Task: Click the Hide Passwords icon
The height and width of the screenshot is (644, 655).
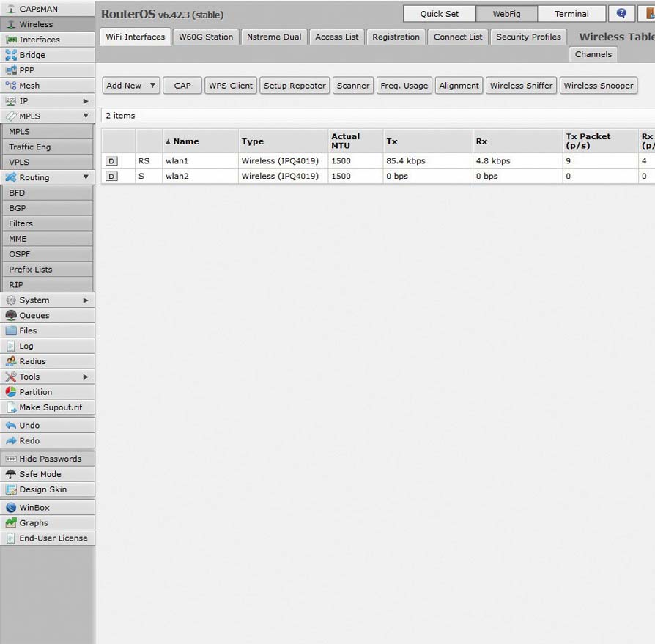Action: point(11,459)
